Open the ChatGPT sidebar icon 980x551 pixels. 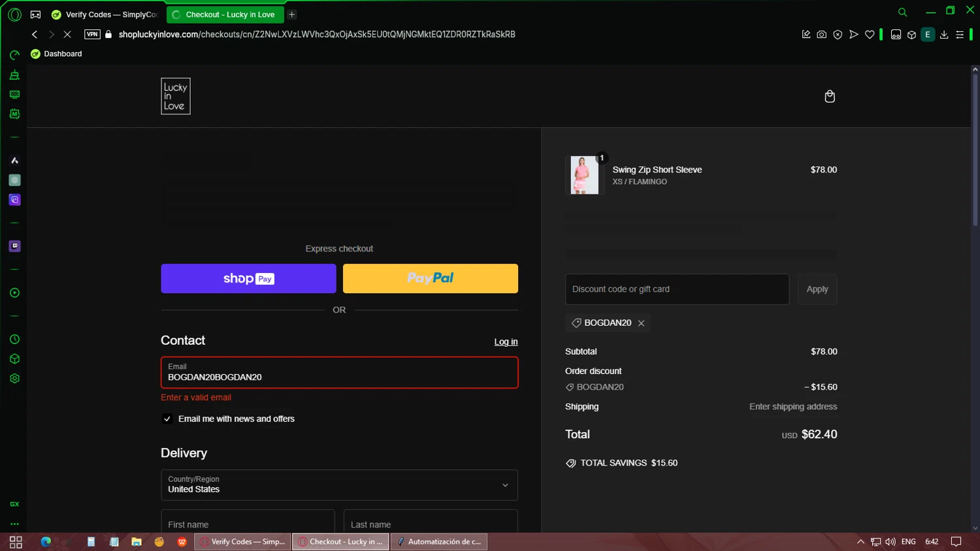click(14, 180)
